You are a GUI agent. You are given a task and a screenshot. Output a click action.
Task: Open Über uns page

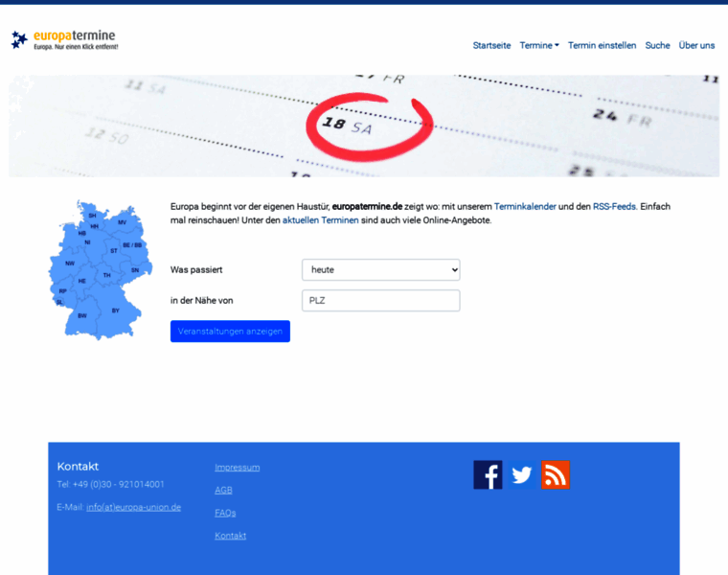coord(696,45)
